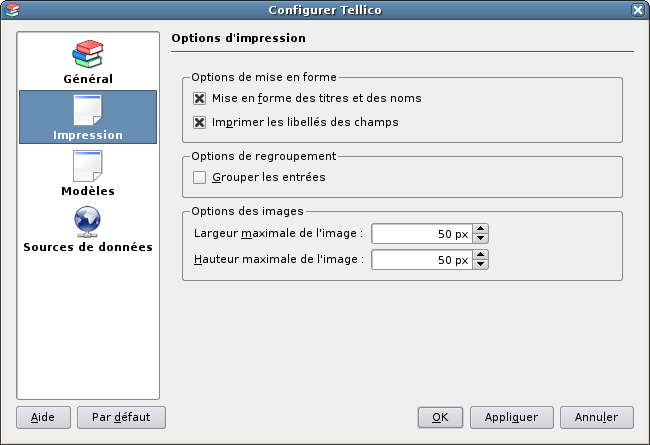Open the Général settings books icon
Screen dimensions: 650x445
[87, 54]
